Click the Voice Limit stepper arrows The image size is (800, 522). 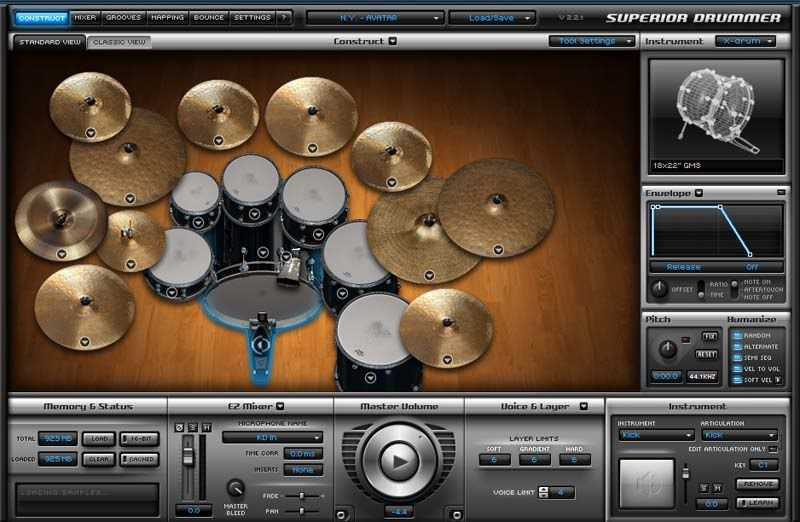coord(544,492)
